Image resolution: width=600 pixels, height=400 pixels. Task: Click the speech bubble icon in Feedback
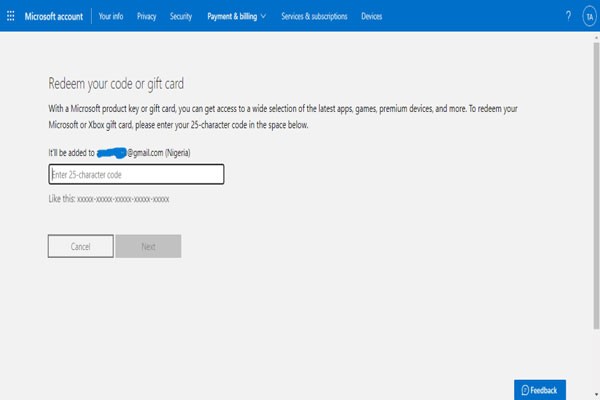pos(525,389)
